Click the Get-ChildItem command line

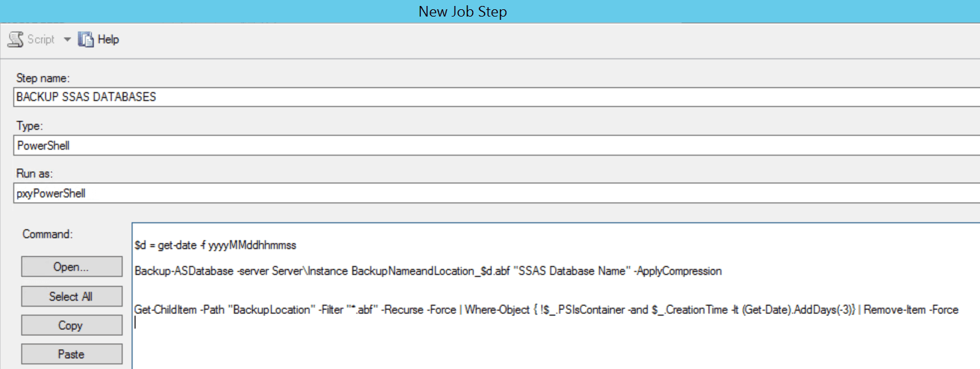click(x=546, y=309)
